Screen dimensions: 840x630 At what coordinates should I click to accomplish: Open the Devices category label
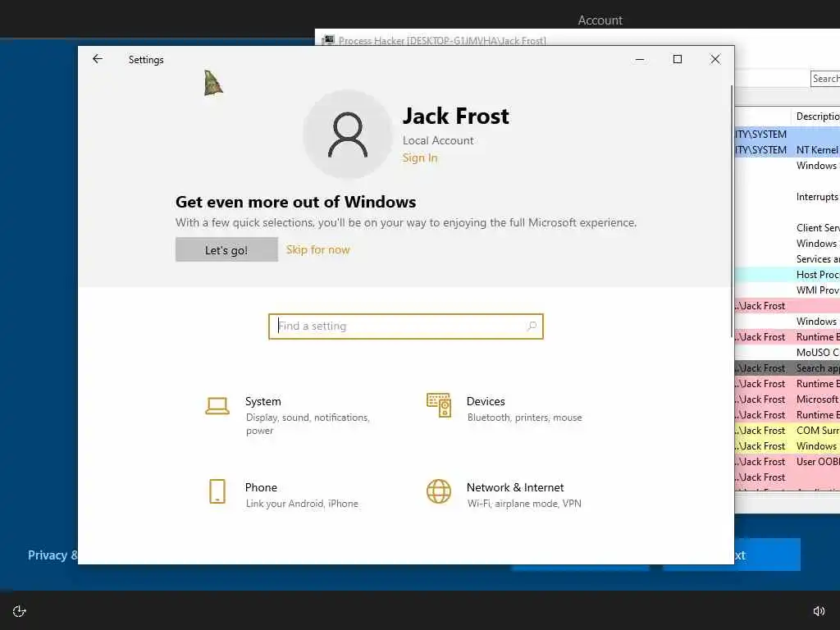point(486,401)
